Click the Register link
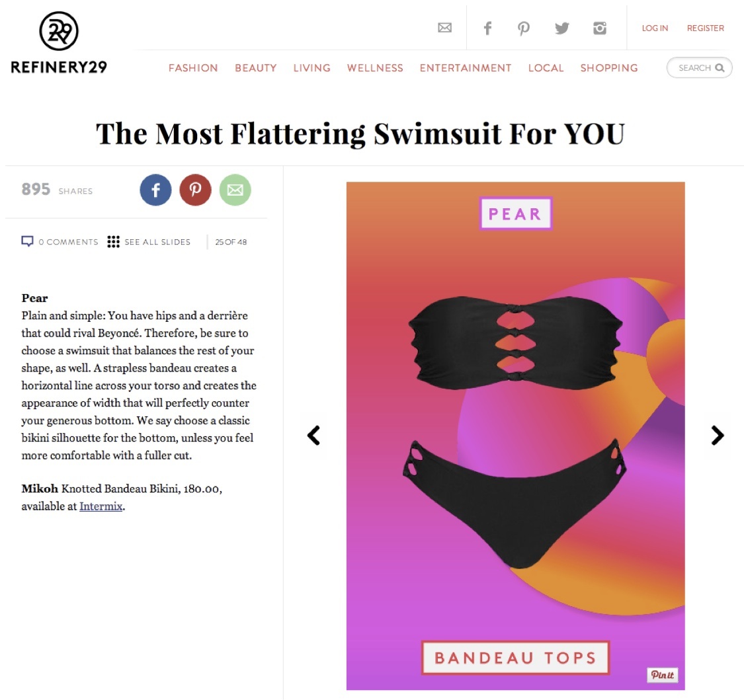This screenshot has height=700, width=744. pyautogui.click(x=706, y=28)
